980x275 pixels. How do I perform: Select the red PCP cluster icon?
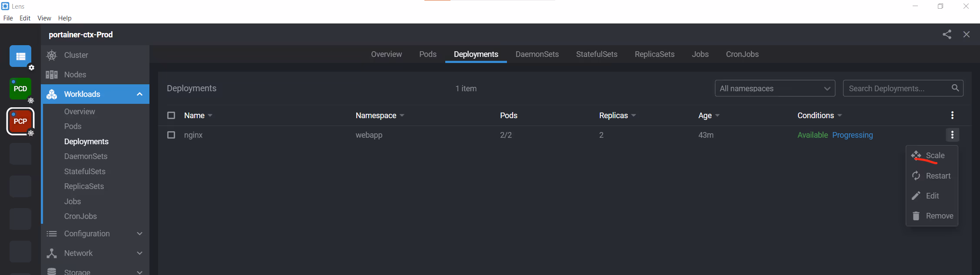pyautogui.click(x=20, y=121)
